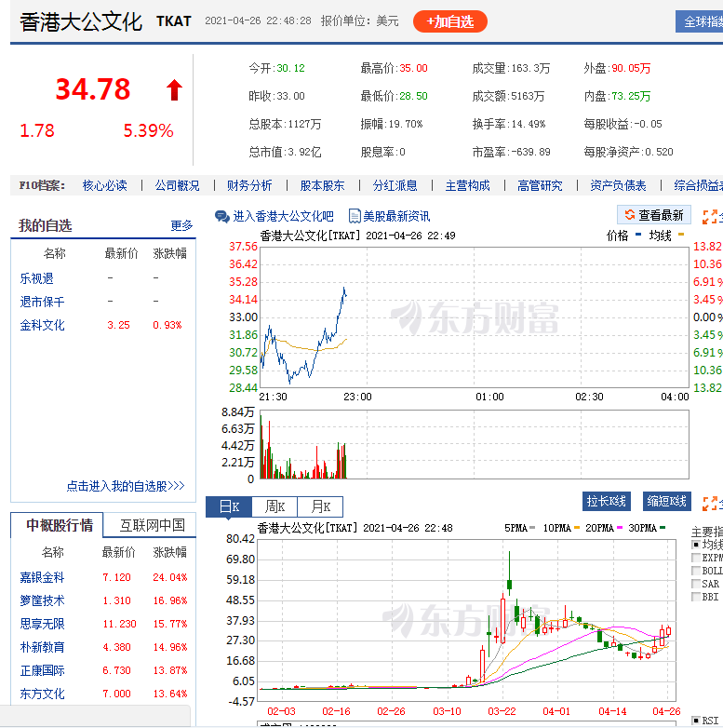Open 进入香港大公文化吧 link
Viewport: 723px width, 728px height.
click(x=283, y=216)
